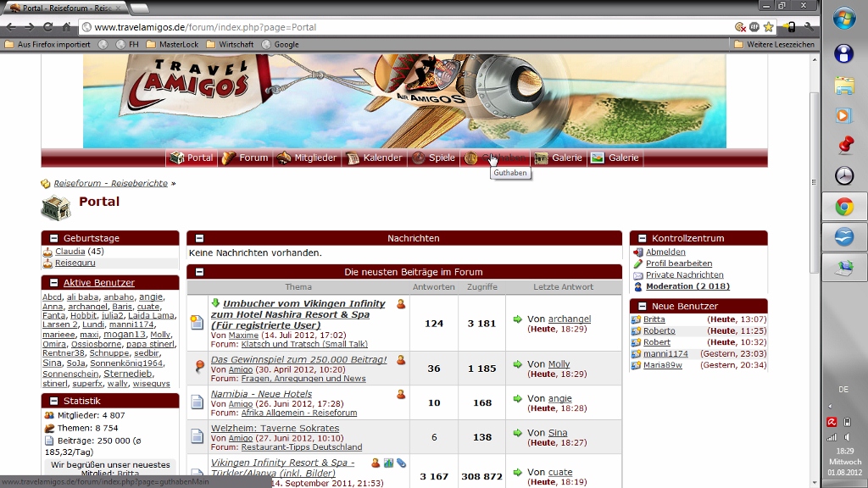This screenshot has width=868, height=488.
Task: Collapse the Nachrichten panel
Action: click(x=199, y=239)
